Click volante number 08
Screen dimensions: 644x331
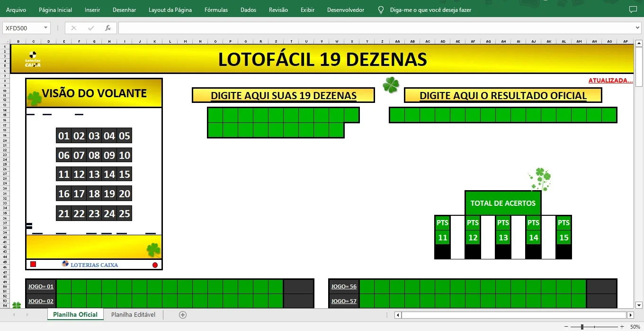pyautogui.click(x=94, y=155)
